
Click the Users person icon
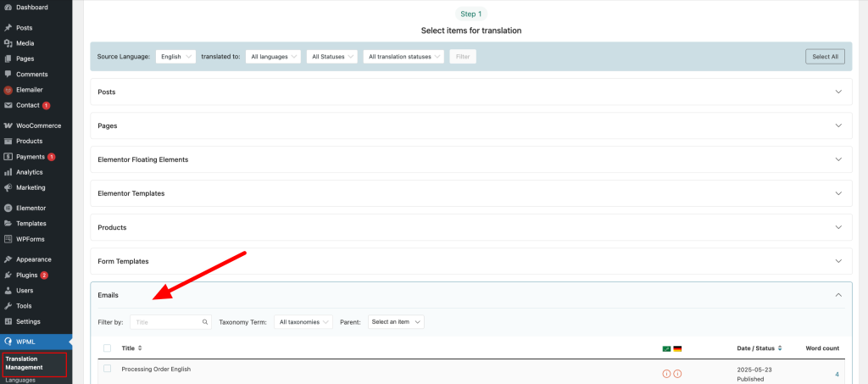point(8,291)
